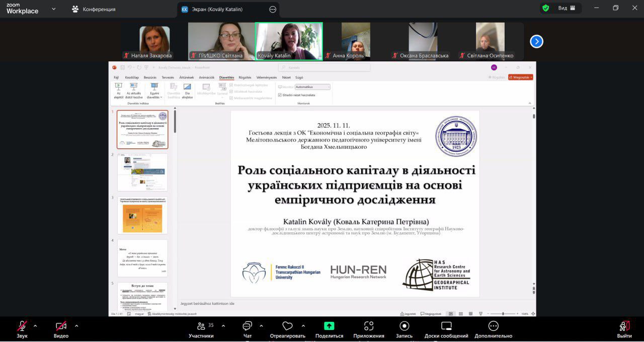Unmute microphone with the Звук icon
The height and width of the screenshot is (342, 644).
pos(22,326)
